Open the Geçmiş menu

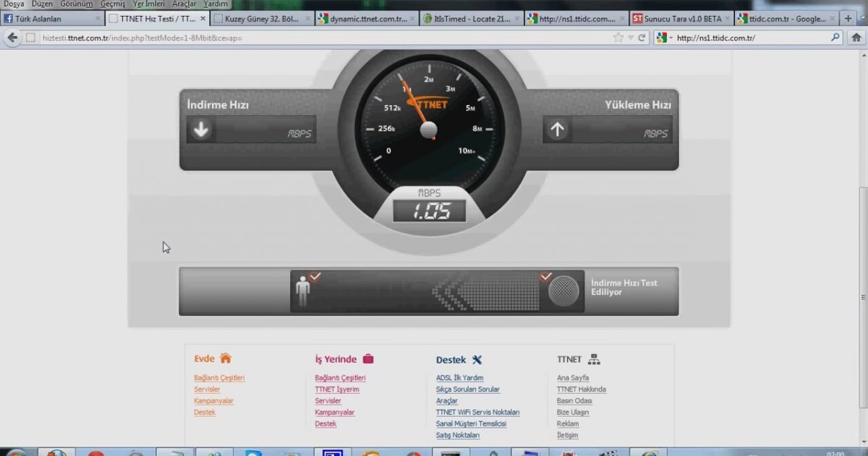coord(113,4)
